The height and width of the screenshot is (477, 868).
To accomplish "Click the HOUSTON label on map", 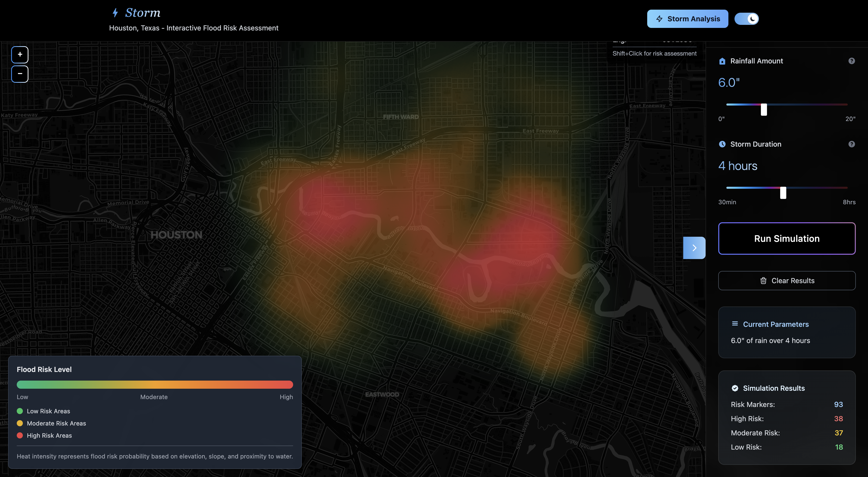I will [x=176, y=235].
